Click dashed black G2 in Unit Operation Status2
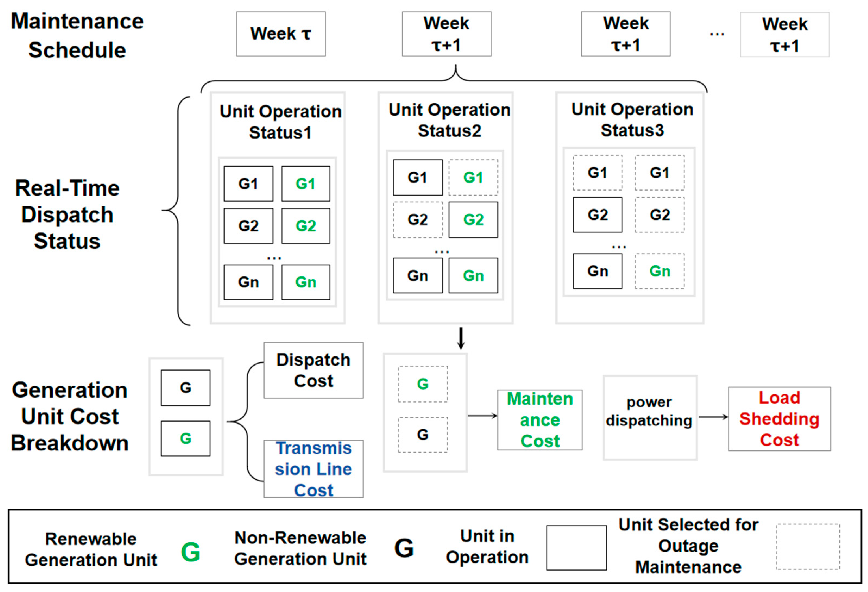The image size is (868, 592). (417, 219)
